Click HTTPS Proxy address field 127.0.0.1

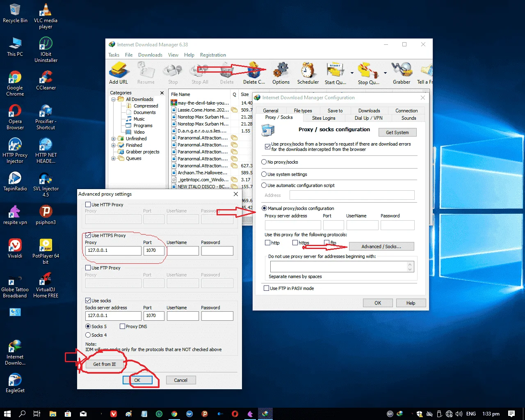pyautogui.click(x=113, y=251)
